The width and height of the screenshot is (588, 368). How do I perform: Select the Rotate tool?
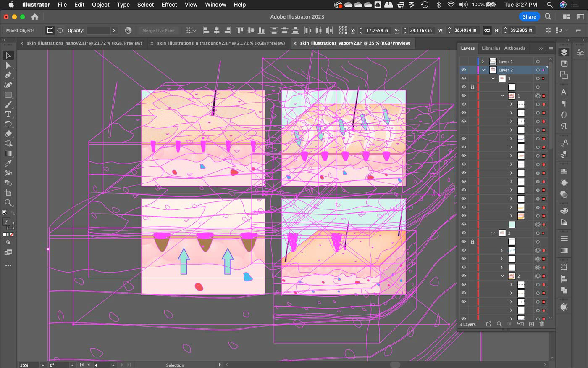8,124
